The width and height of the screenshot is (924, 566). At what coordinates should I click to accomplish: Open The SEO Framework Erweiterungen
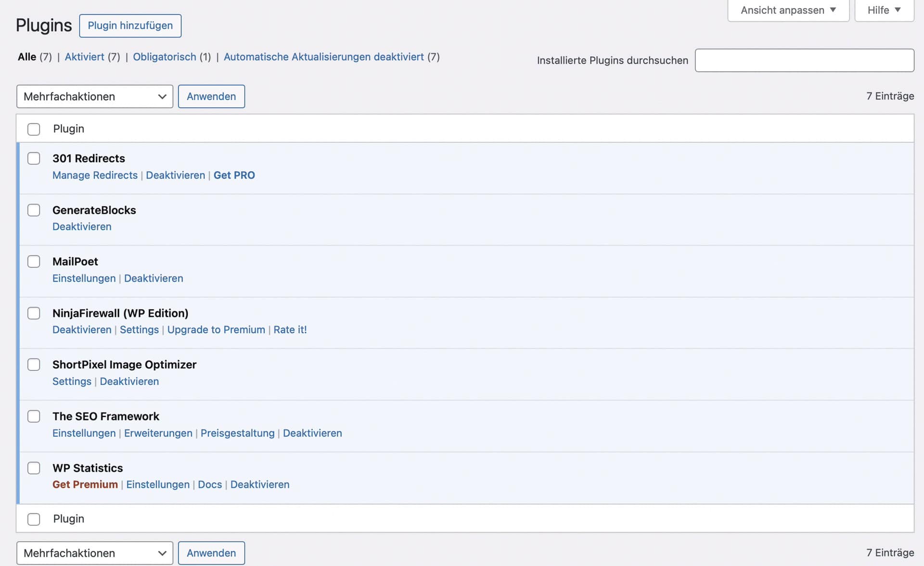coord(158,433)
